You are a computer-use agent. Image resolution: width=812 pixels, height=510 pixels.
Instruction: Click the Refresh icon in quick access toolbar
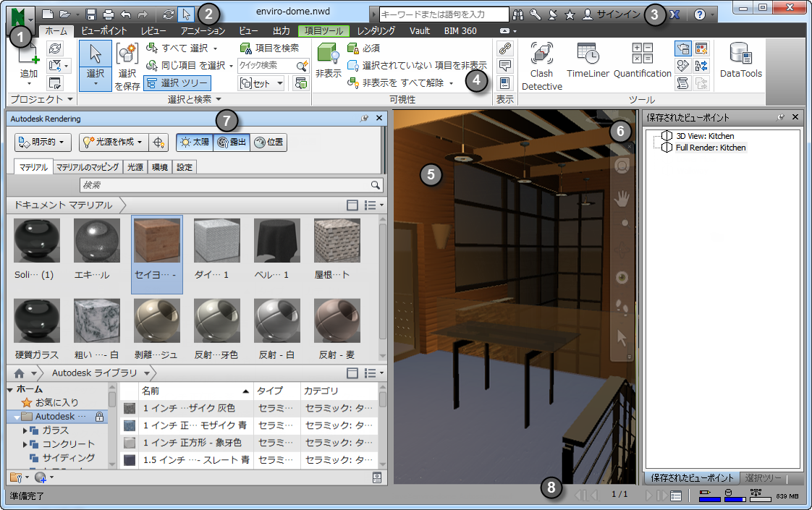(169, 14)
